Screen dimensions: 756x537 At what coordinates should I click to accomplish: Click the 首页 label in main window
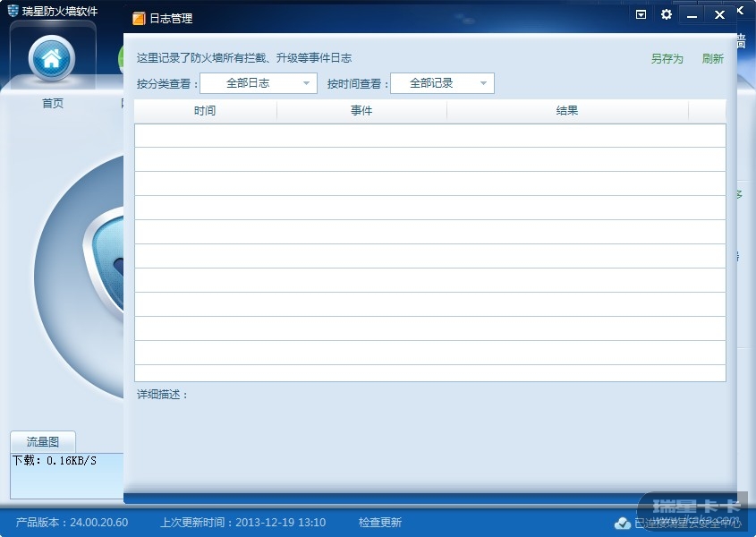pos(53,103)
